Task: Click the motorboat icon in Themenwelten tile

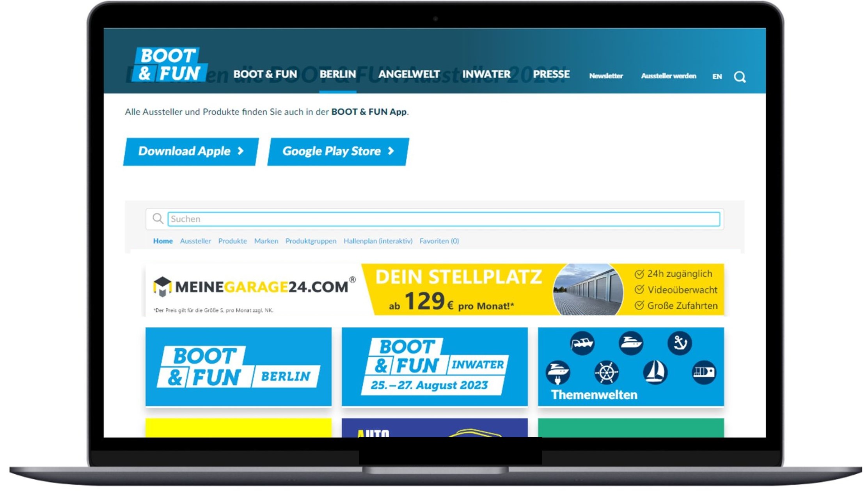Action: 582,343
